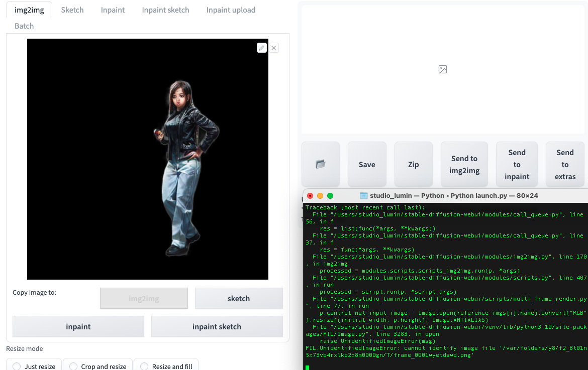Click the pencil edit icon on the image

(x=262, y=48)
